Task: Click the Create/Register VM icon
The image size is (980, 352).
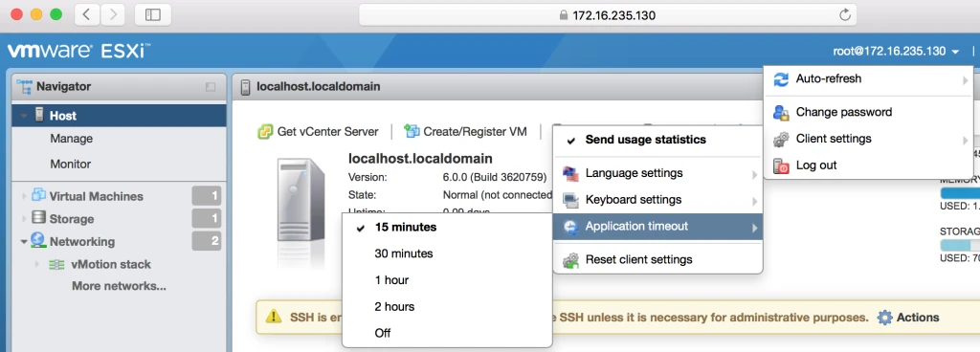Action: coord(412,131)
